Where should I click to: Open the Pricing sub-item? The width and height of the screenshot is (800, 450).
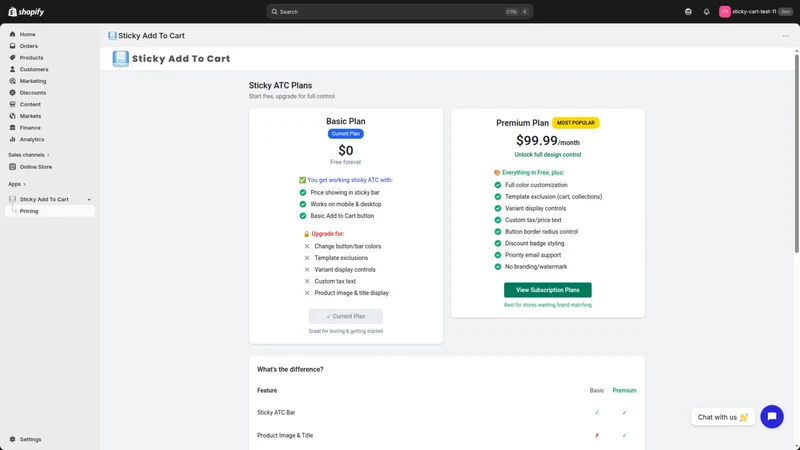(50, 211)
